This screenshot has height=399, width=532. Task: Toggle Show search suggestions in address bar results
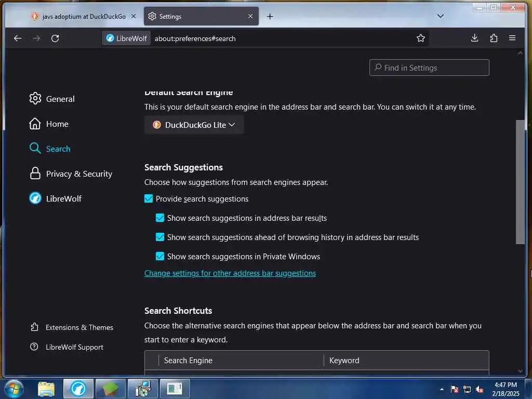click(x=160, y=218)
